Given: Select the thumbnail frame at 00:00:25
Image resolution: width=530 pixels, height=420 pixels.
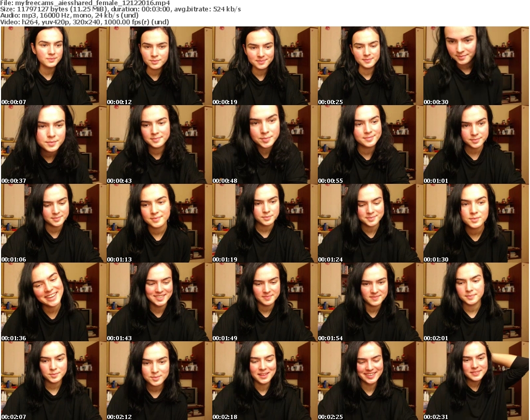Looking at the screenshot, I should 371,66.
